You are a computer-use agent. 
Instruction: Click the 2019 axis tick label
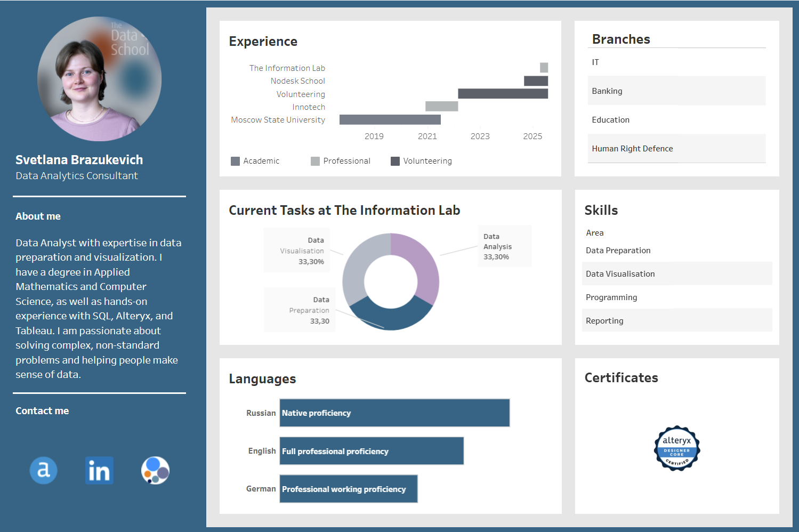pos(374,136)
